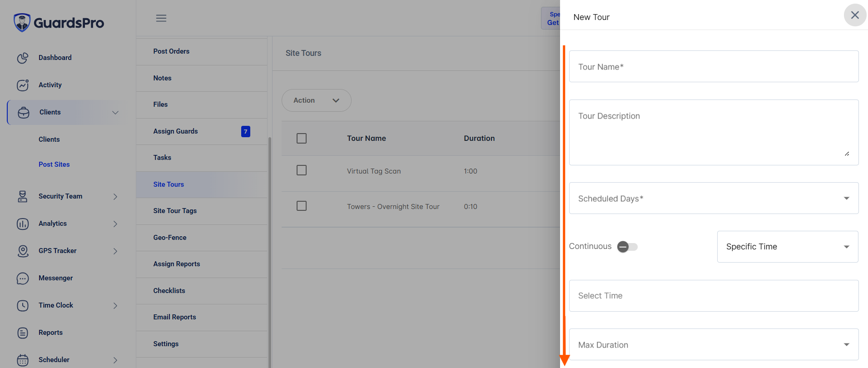
Task: Click the 0:10 duration value
Action: 471,207
